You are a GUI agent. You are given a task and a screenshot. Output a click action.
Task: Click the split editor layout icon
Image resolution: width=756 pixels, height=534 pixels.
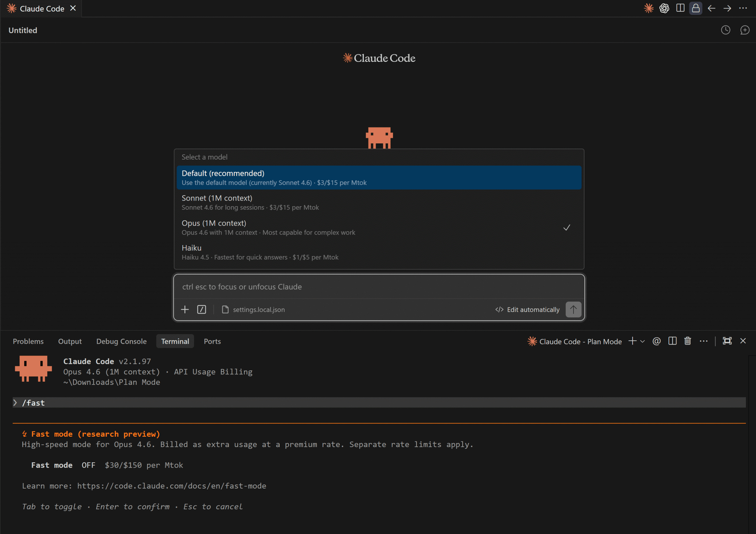(x=680, y=8)
